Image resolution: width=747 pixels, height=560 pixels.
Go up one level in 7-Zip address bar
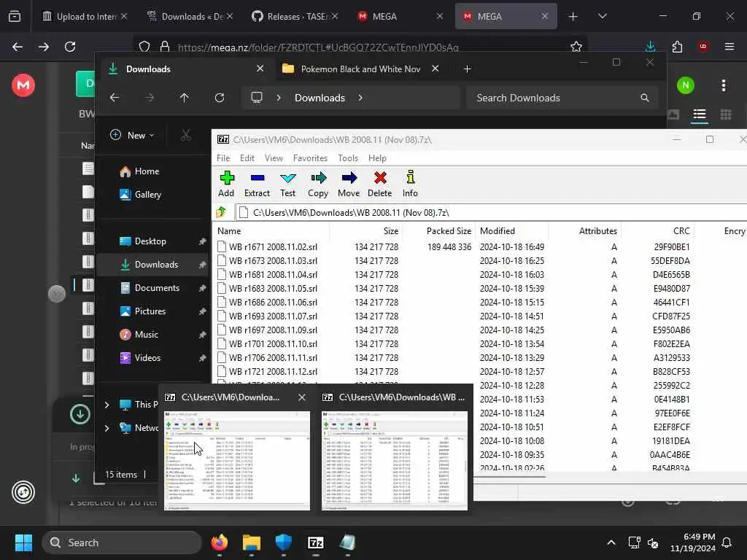point(221,212)
